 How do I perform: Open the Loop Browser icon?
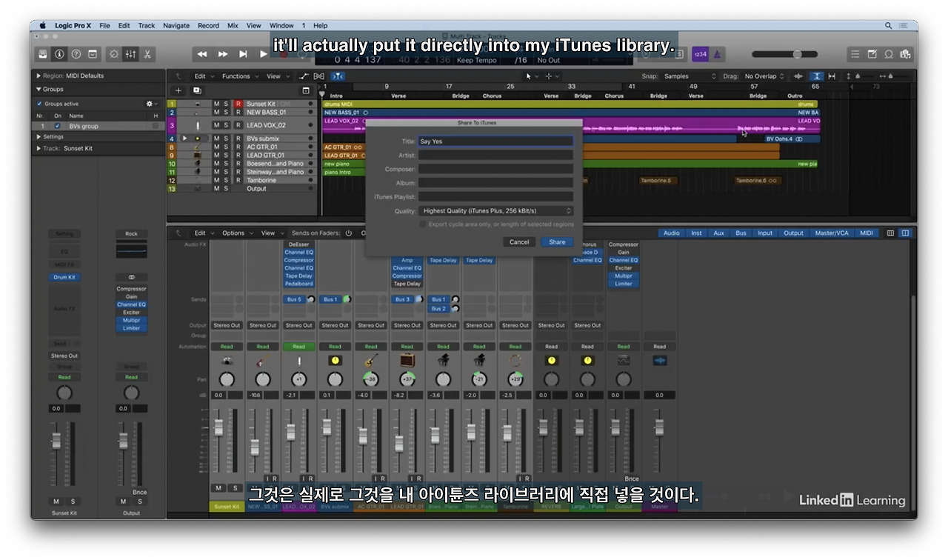(889, 54)
